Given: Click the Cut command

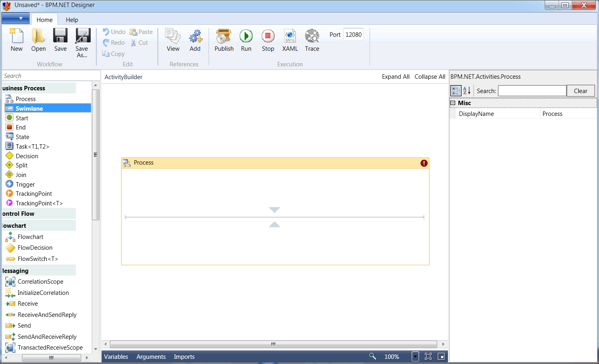Looking at the screenshot, I should pos(139,43).
